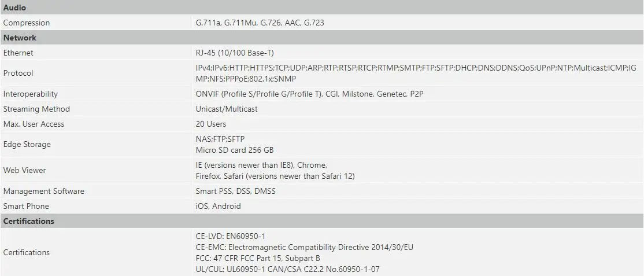Click the 20 Users value
The width and height of the screenshot is (644, 276).
tap(211, 124)
